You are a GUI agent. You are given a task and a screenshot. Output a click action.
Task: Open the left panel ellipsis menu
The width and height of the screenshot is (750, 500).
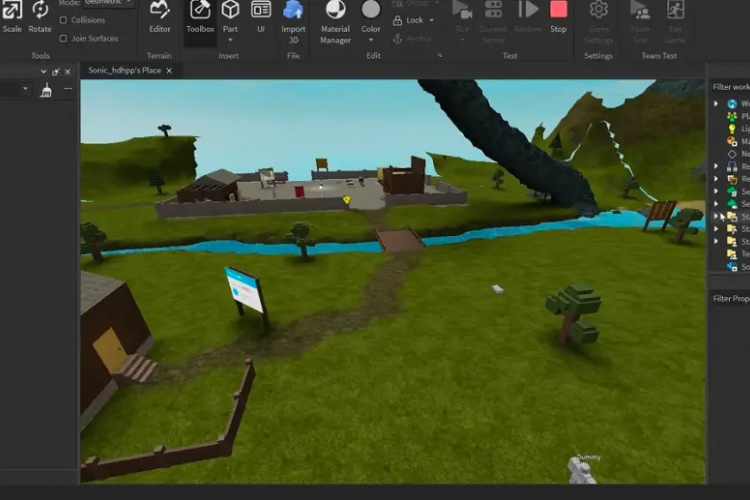click(68, 89)
